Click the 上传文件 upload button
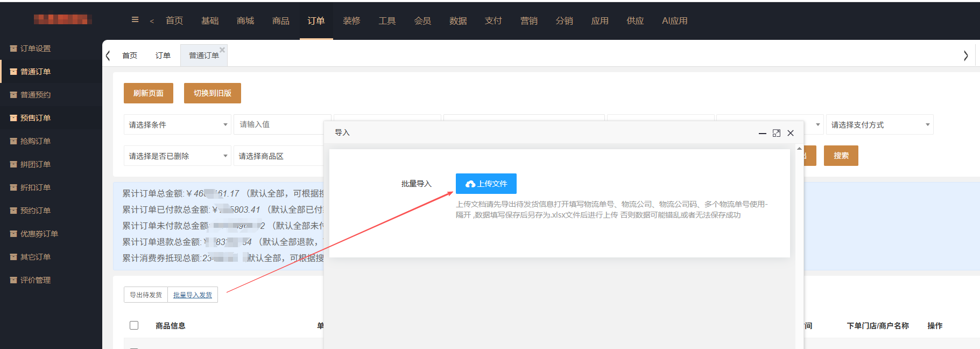This screenshot has width=980, height=349. 486,184
